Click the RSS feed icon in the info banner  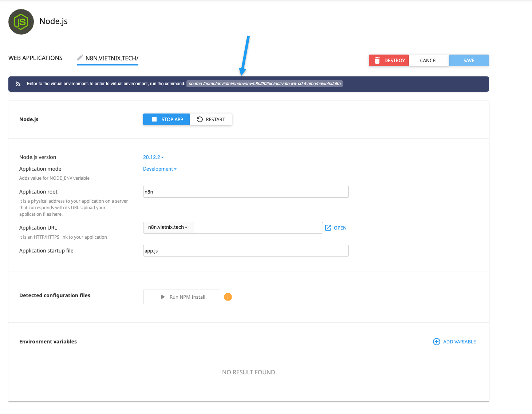(x=18, y=84)
